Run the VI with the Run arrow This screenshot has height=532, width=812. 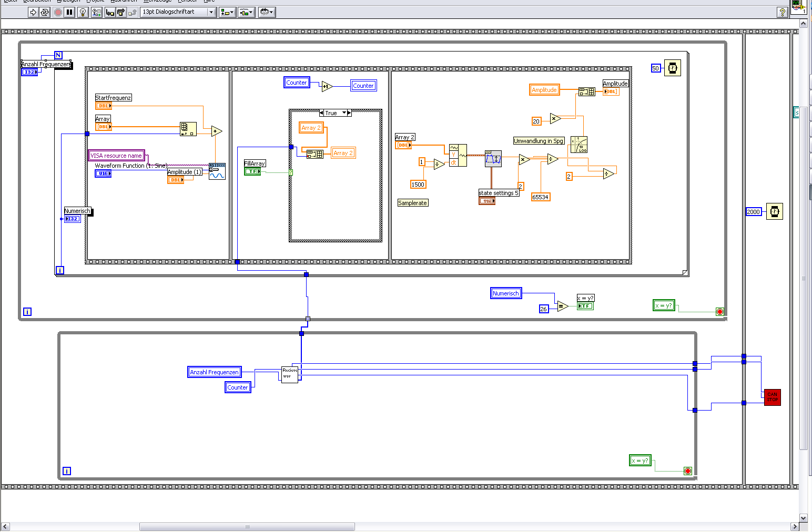click(33, 12)
